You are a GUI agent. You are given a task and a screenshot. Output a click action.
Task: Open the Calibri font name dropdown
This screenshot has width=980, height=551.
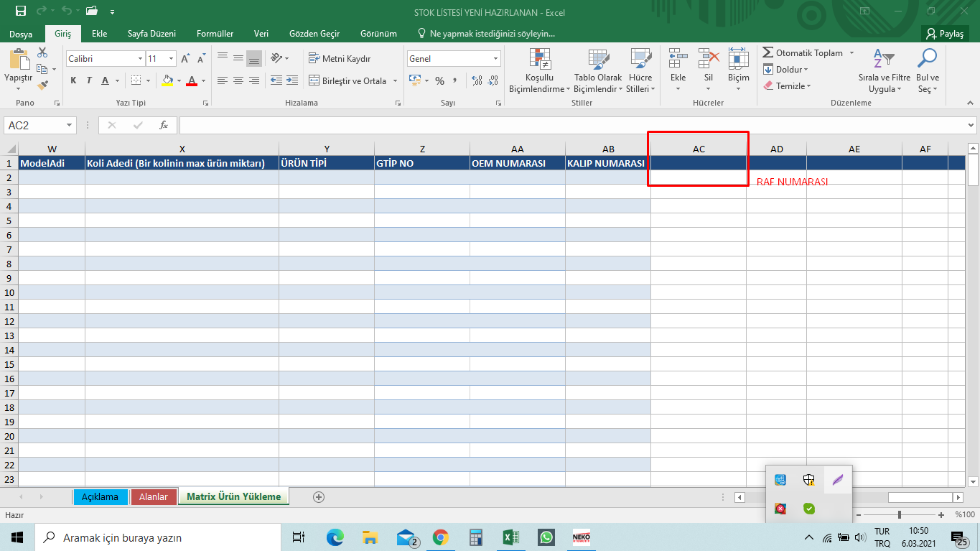[140, 59]
